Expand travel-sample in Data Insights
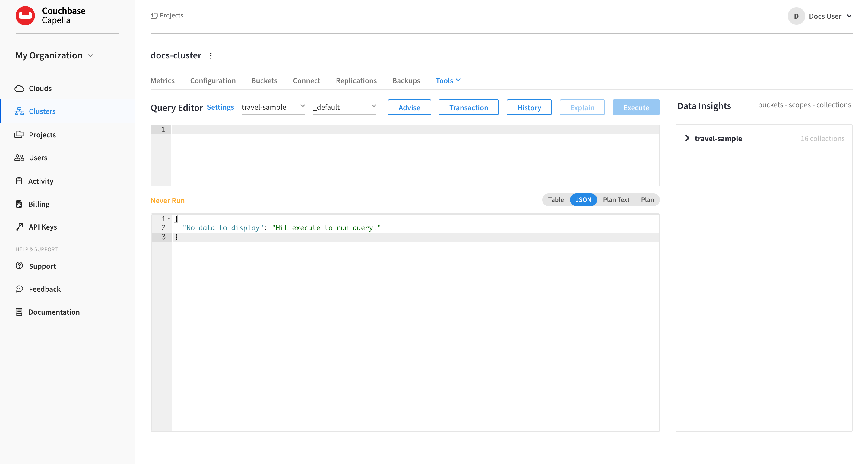 [687, 138]
